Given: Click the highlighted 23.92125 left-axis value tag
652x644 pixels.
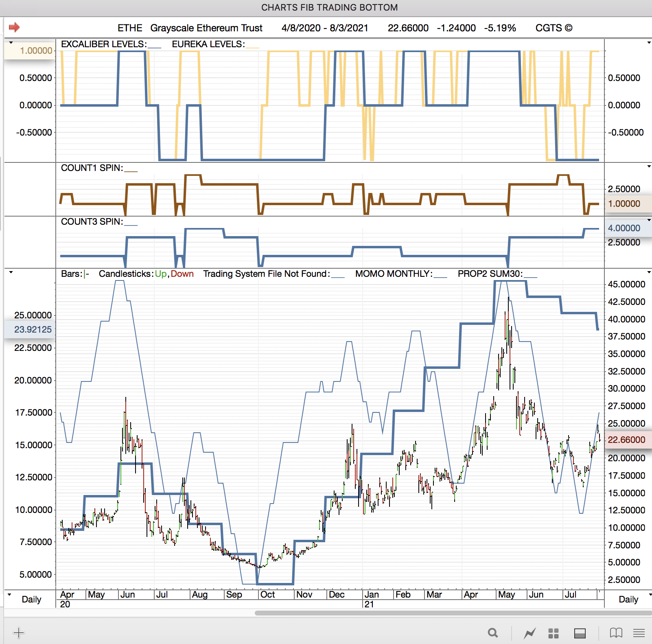Looking at the screenshot, I should tap(30, 329).
